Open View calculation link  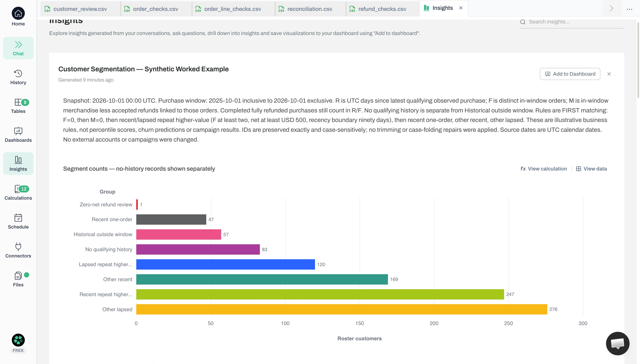[x=544, y=169]
